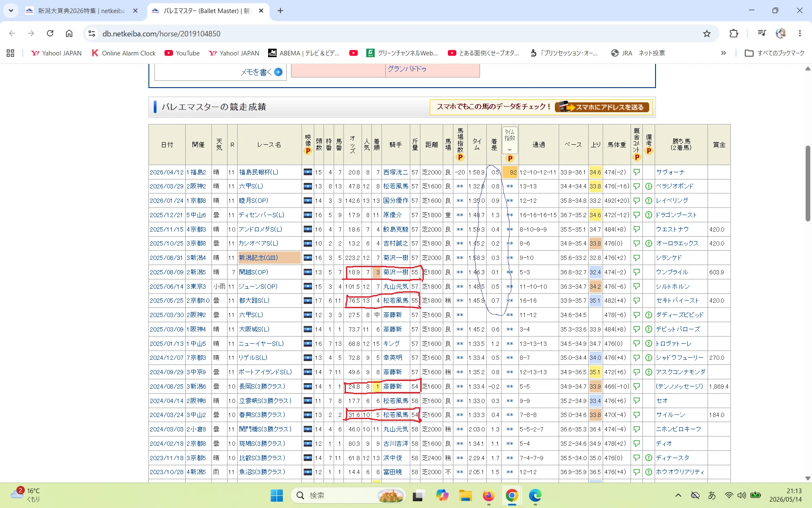Open taskbar clock showing 21:13
This screenshot has width=812, height=508.
coord(786,495)
